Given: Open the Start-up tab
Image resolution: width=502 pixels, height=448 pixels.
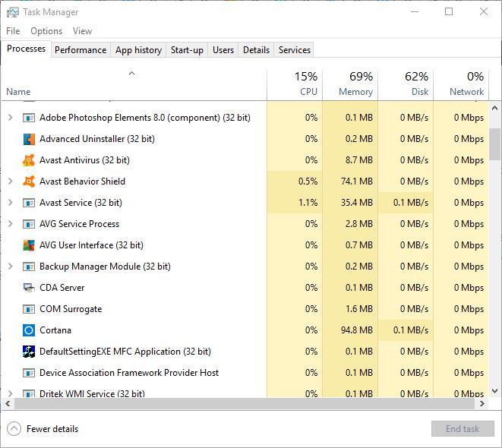Looking at the screenshot, I should 187,50.
